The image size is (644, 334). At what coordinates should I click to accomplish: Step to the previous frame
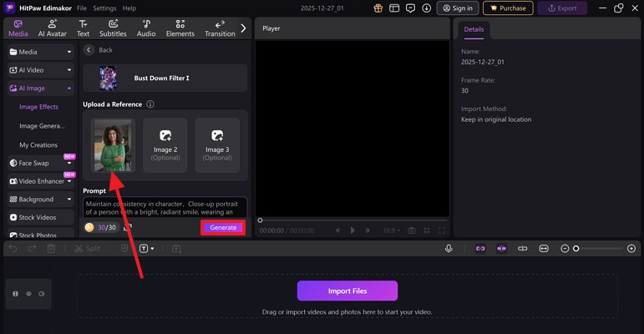(x=337, y=230)
